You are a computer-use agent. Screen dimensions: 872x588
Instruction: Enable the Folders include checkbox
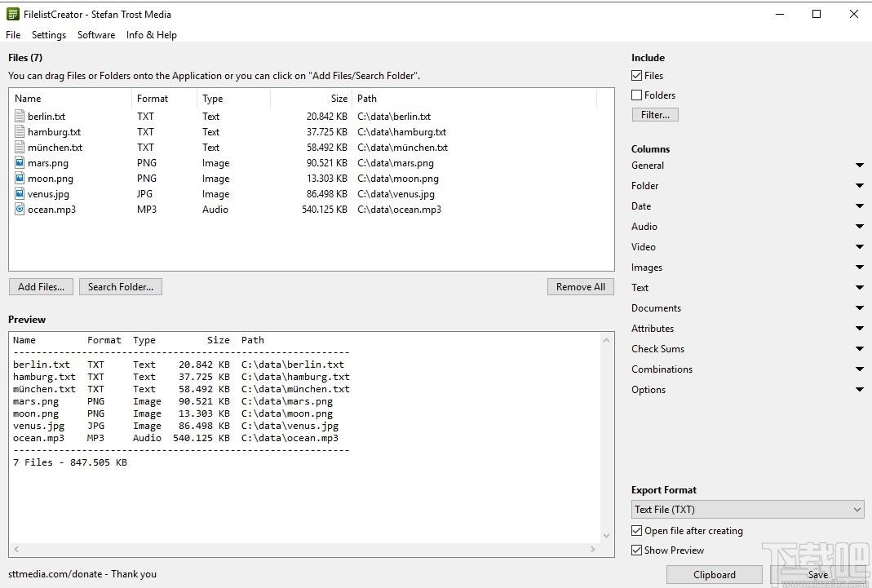click(637, 95)
